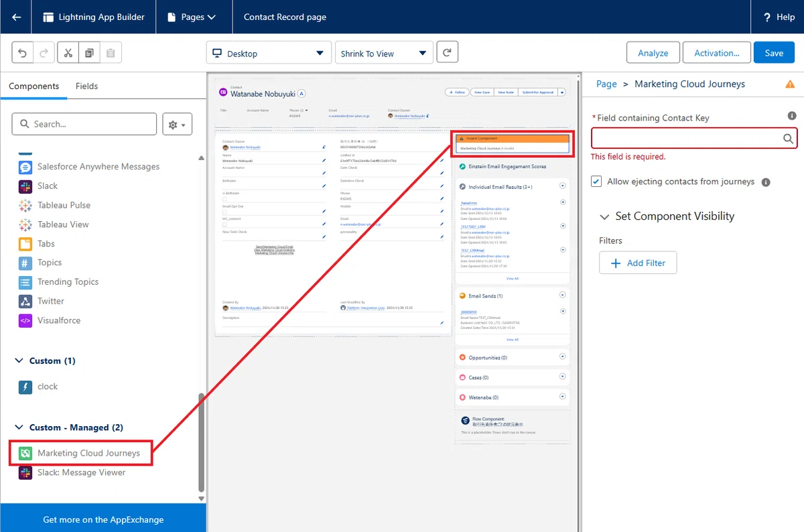804x532 pixels.
Task: Select the Topics component
Action: pos(40,263)
